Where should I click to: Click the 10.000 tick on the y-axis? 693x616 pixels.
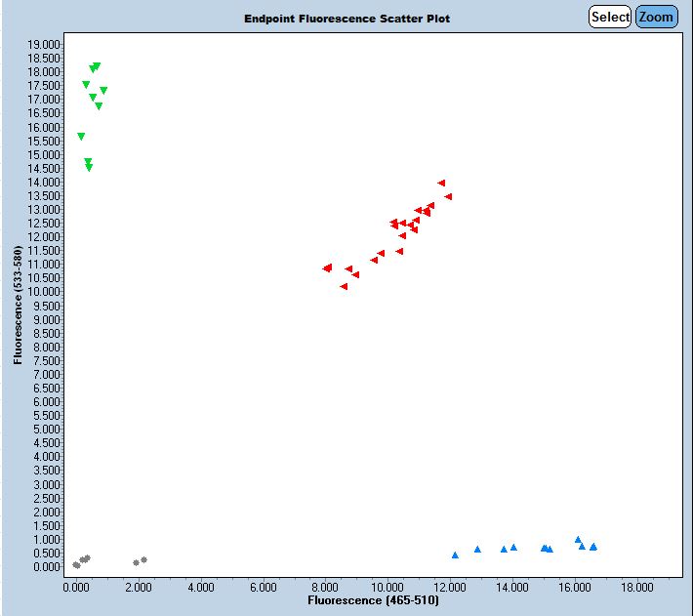point(45,292)
